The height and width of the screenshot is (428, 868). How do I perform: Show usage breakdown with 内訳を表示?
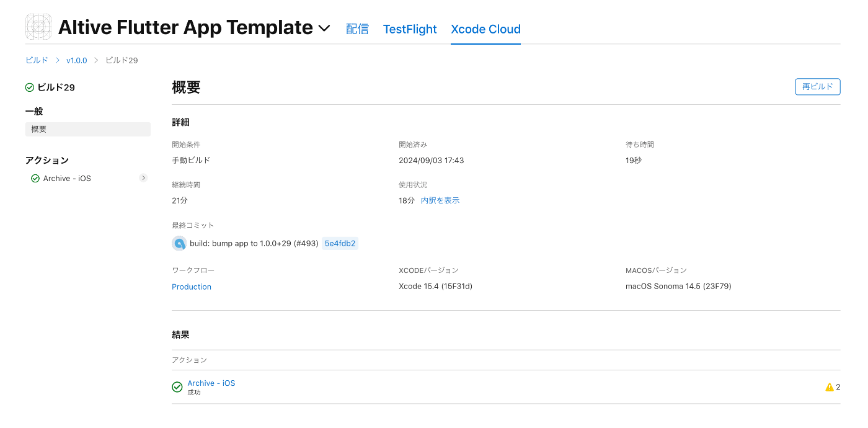(x=440, y=200)
